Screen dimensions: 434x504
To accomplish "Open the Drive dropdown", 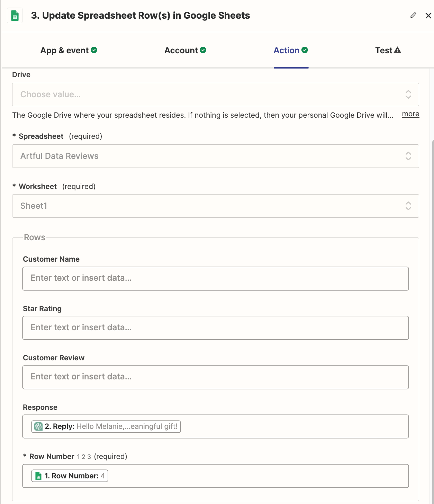I will (215, 94).
